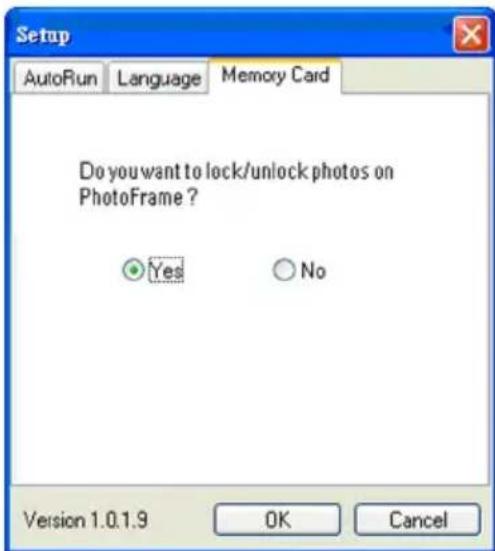Click the Version 1.0.1.9 label
Image resolution: width=495 pixels, height=551 pixels.
point(86,520)
